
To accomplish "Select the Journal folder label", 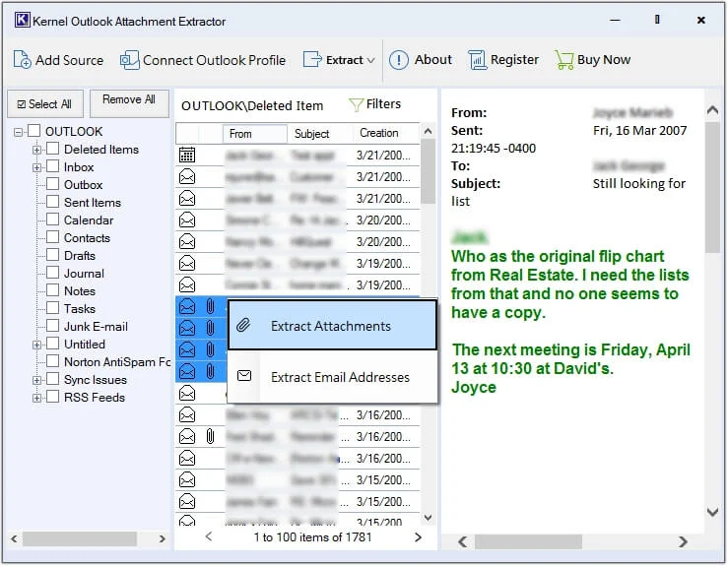I will click(x=84, y=274).
